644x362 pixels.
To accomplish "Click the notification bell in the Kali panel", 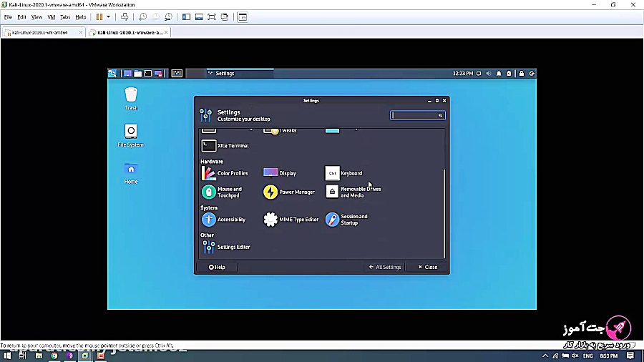I will pyautogui.click(x=499, y=74).
